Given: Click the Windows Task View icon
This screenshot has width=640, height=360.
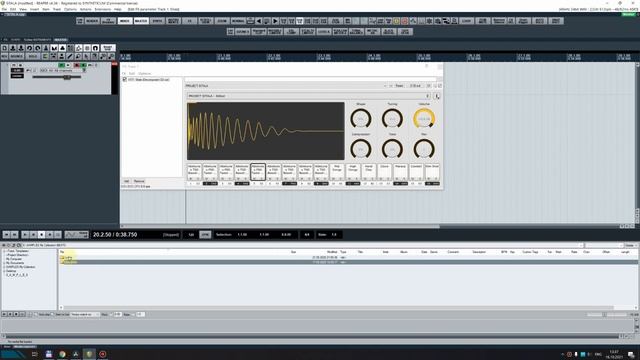Looking at the screenshot, I should pyautogui.click(x=34, y=354).
